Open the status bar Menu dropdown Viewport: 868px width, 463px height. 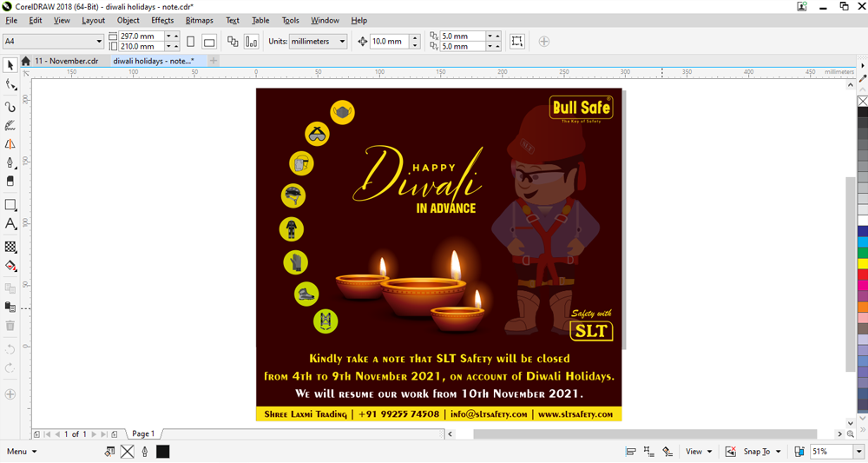point(22,452)
